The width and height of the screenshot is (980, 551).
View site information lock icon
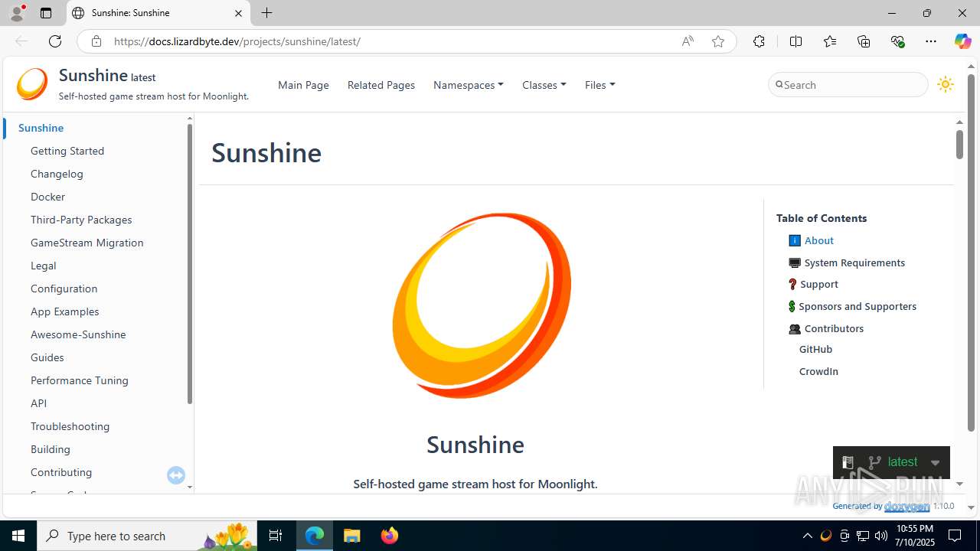click(x=96, y=41)
